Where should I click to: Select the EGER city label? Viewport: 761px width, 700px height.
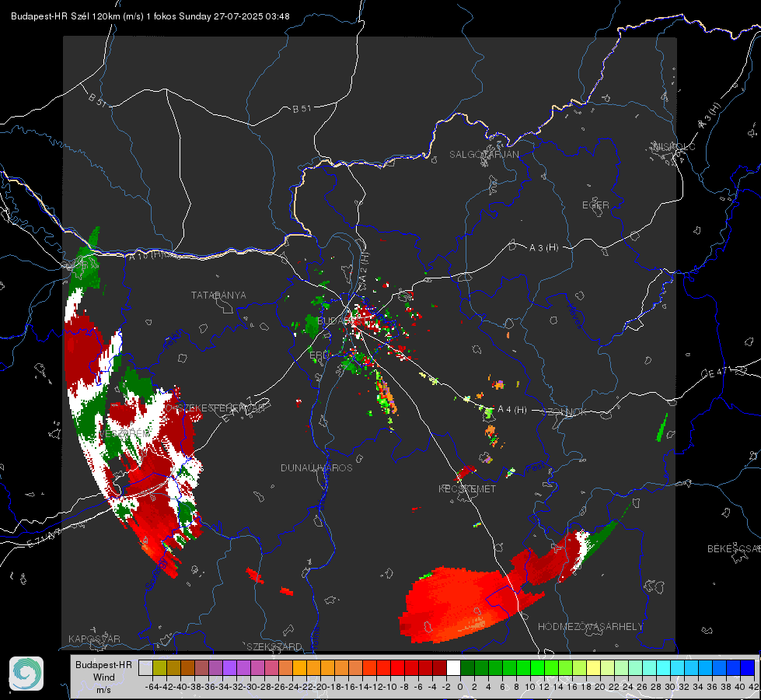(x=595, y=205)
